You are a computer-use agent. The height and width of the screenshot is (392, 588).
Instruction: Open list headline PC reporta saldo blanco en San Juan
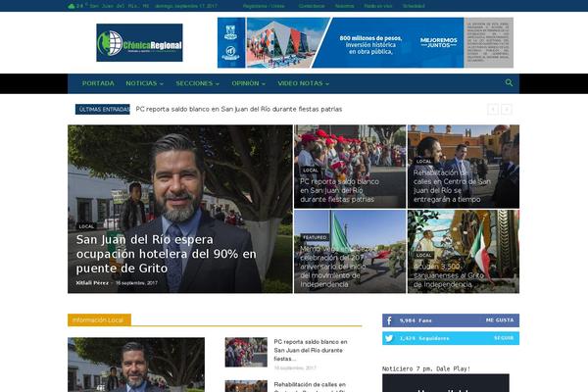[311, 351]
